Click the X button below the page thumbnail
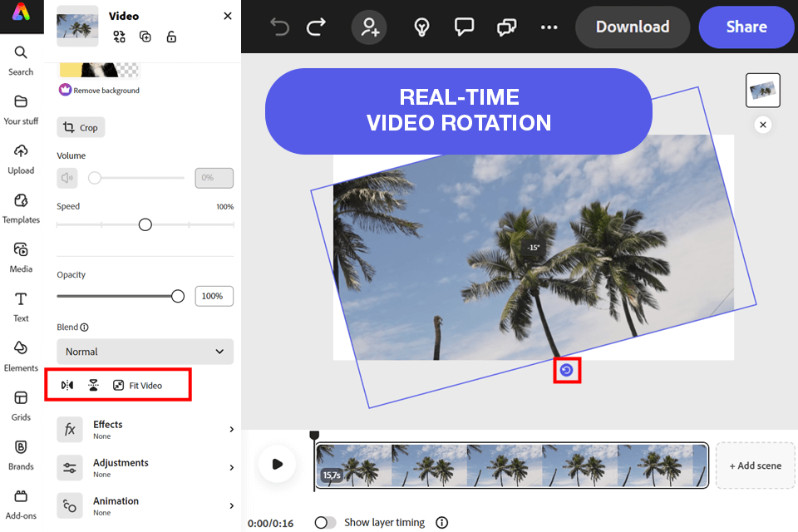The height and width of the screenshot is (532, 798). click(x=763, y=125)
